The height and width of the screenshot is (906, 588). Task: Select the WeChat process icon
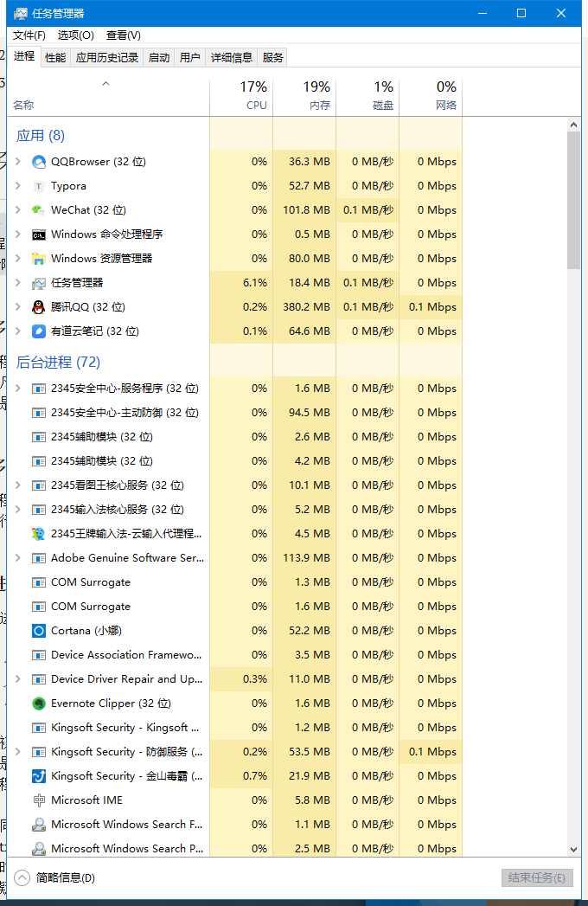tap(39, 210)
